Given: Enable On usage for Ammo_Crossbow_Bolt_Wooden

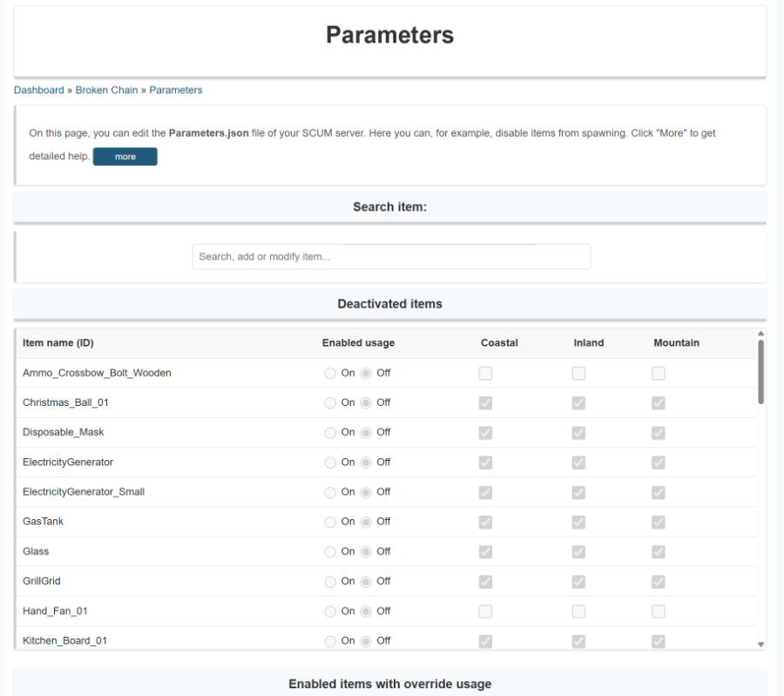Looking at the screenshot, I should tap(330, 373).
